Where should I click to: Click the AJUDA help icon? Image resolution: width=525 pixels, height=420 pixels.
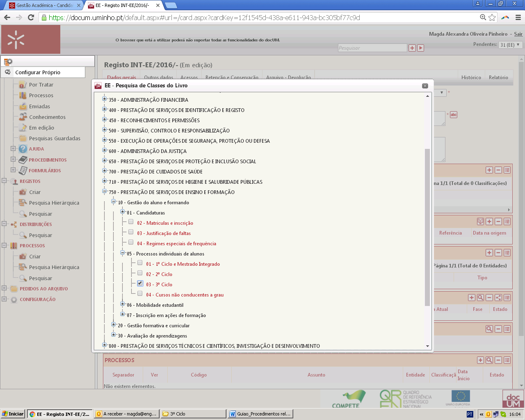[23, 149]
